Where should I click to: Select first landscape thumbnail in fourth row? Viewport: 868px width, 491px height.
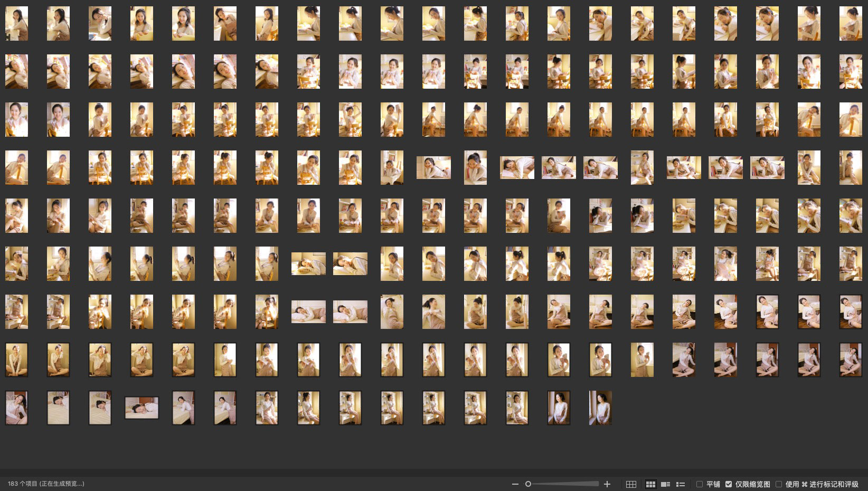[x=433, y=167]
